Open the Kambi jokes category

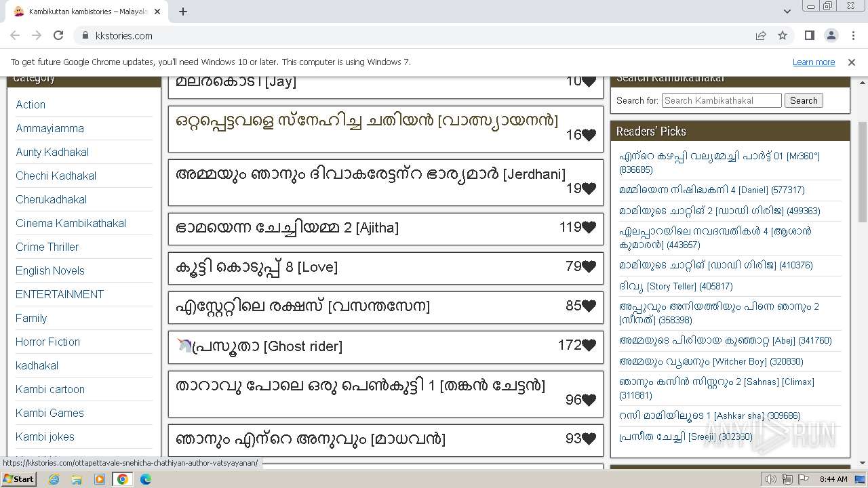click(x=45, y=436)
